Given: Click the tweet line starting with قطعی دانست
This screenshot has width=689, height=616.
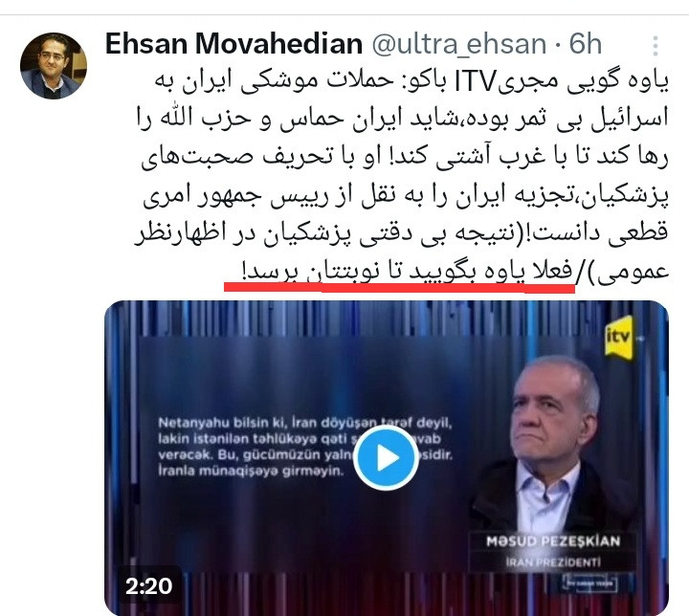Looking at the screenshot, I should 401,232.
